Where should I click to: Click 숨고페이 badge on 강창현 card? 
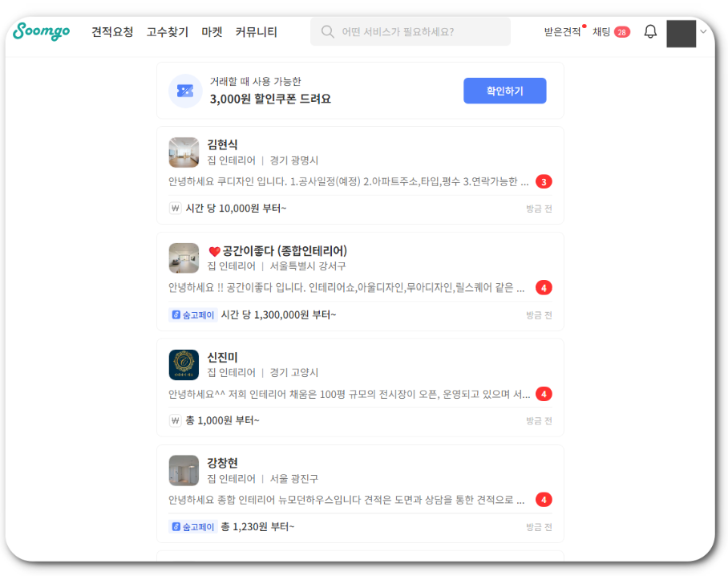[193, 527]
